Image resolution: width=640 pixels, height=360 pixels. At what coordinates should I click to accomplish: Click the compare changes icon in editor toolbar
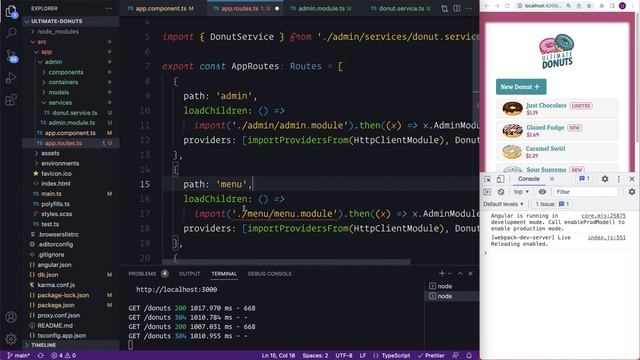pos(444,9)
